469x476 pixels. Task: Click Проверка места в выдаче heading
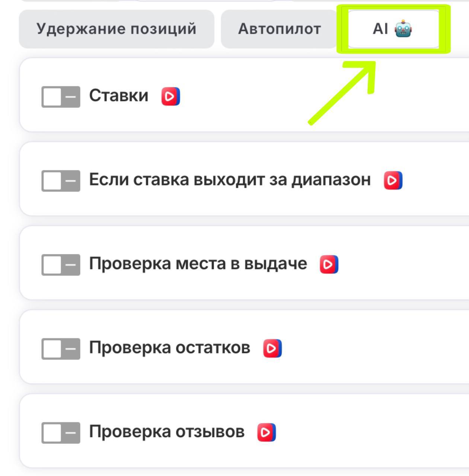tap(198, 264)
